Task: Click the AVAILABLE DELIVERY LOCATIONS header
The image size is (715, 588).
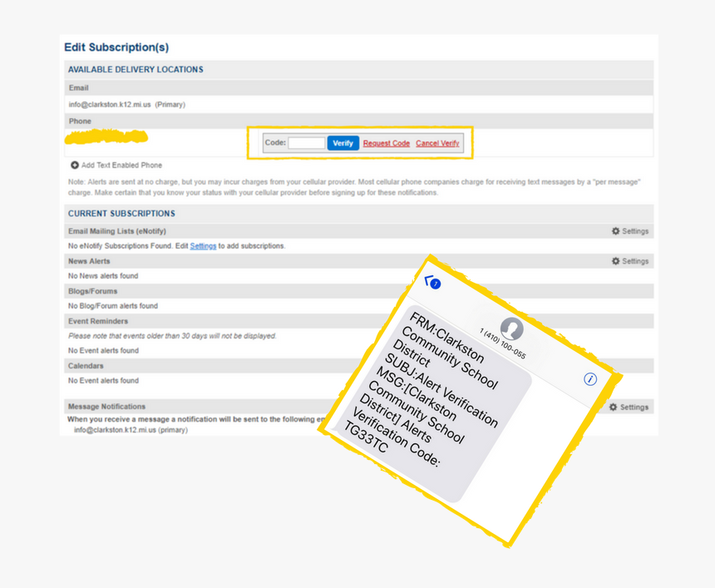Action: [136, 69]
